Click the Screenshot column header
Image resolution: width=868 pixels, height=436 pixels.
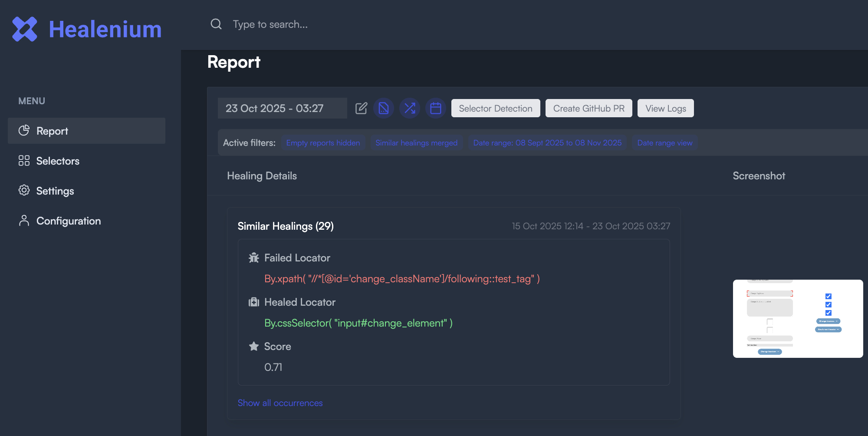coord(759,176)
